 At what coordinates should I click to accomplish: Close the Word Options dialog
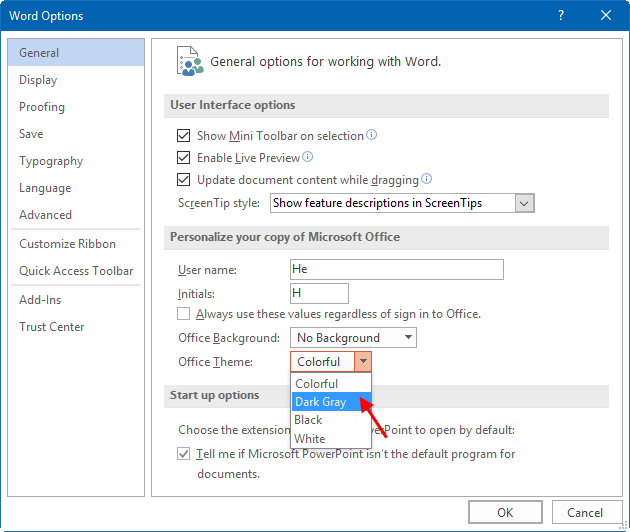pyautogui.click(x=605, y=15)
